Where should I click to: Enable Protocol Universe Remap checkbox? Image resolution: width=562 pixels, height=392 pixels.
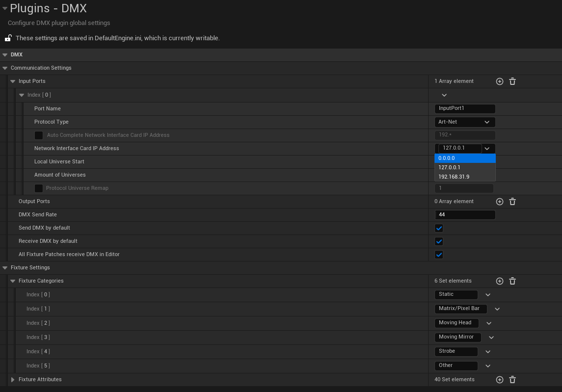tap(39, 188)
